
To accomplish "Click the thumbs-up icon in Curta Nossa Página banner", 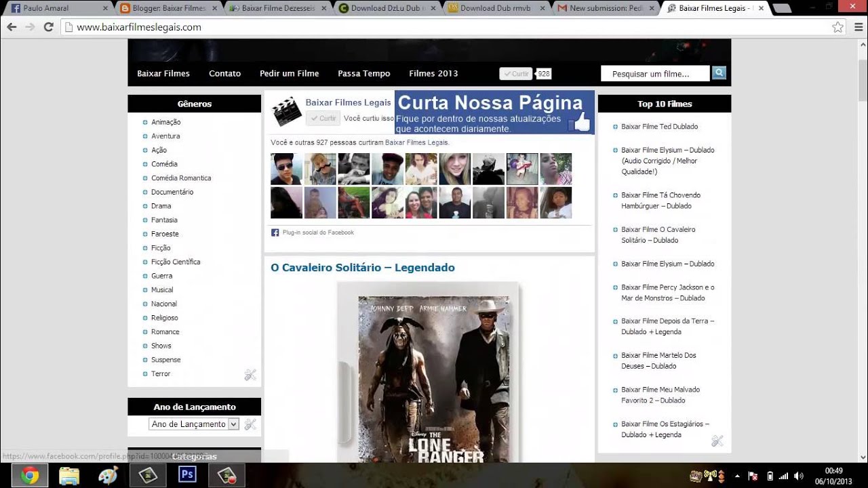I will [x=578, y=121].
